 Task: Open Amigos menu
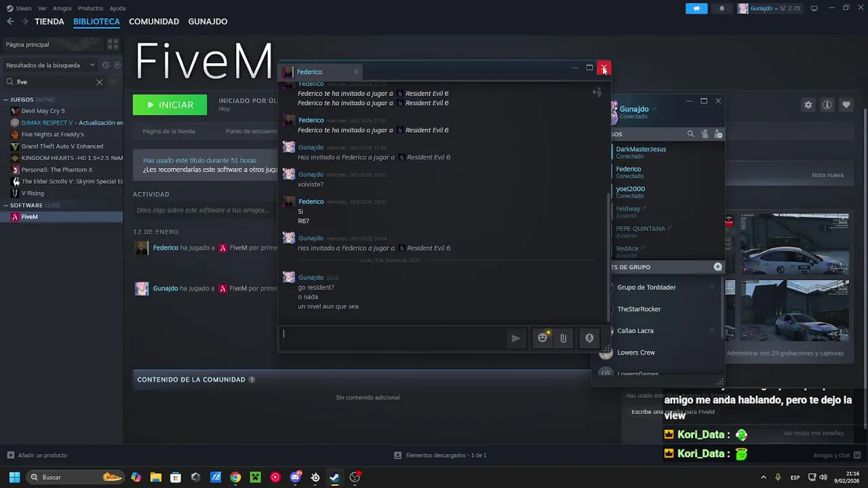62,8
